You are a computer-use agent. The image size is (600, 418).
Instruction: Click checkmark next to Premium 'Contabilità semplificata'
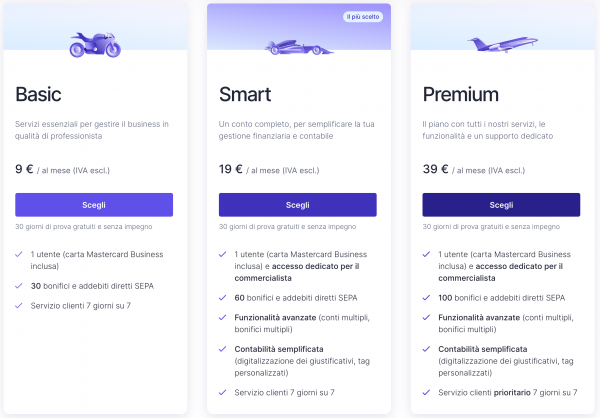427,349
